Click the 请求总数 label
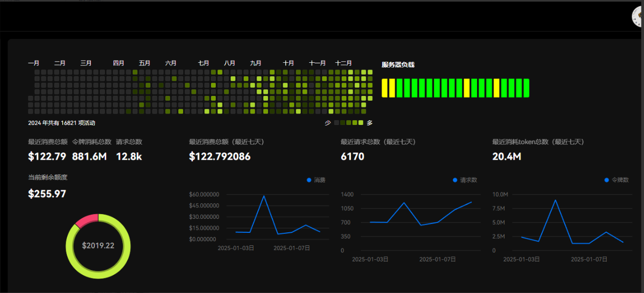The image size is (644, 293). [129, 142]
